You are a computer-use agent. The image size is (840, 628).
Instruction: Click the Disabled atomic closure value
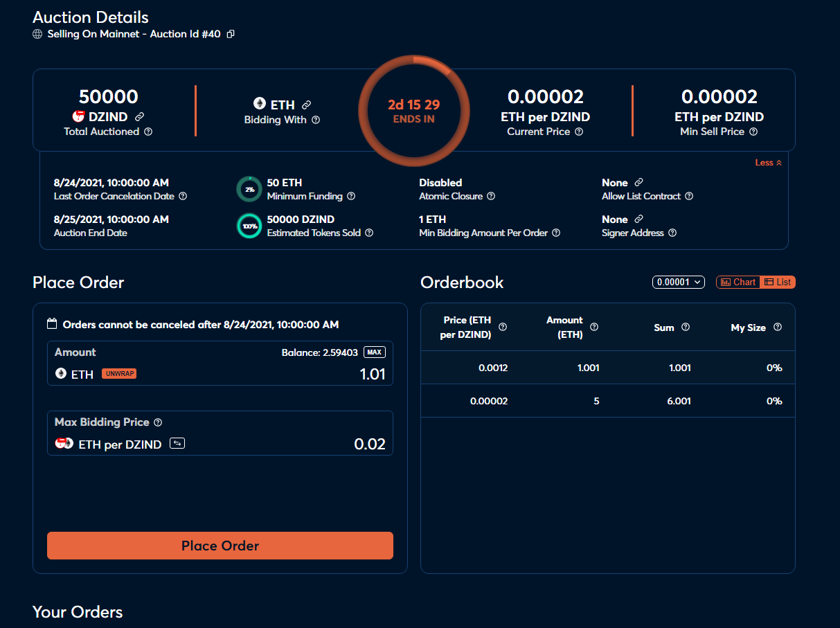click(440, 183)
